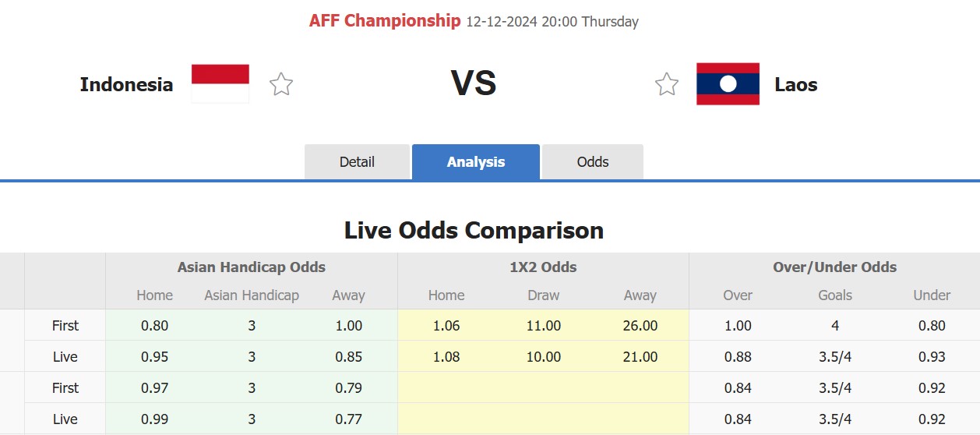Select the 0.95 live handicap home odds
This screenshot has height=435, width=980.
(x=155, y=357)
